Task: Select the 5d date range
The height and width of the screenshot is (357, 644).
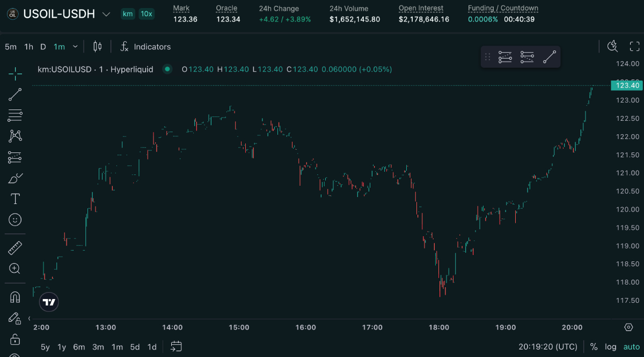Action: (x=135, y=347)
